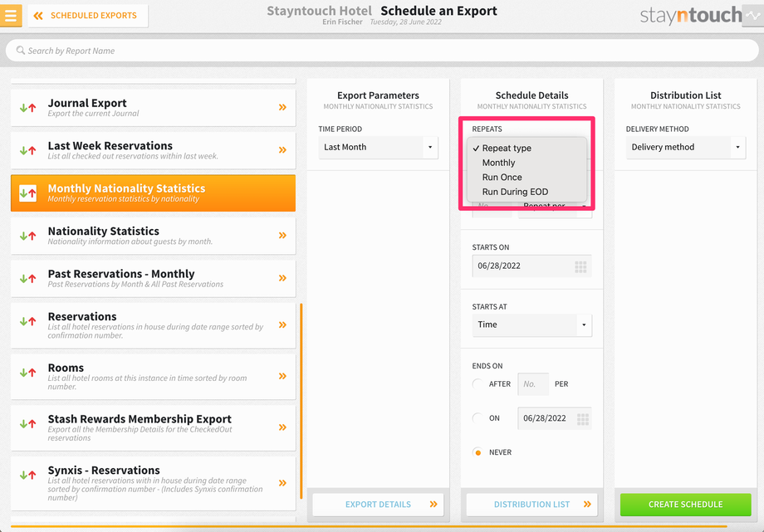764x532 pixels.
Task: Open Nationality Statistics chevron
Action: (x=282, y=236)
